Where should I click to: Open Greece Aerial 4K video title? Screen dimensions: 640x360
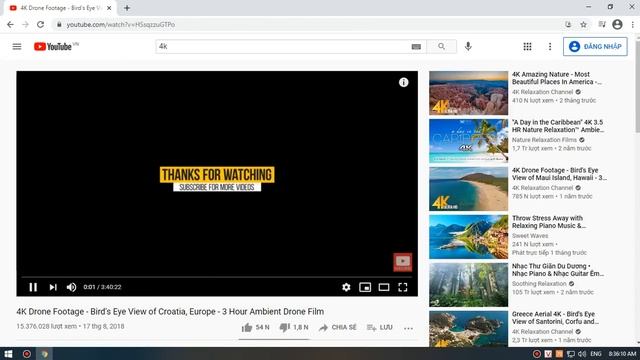(556, 318)
